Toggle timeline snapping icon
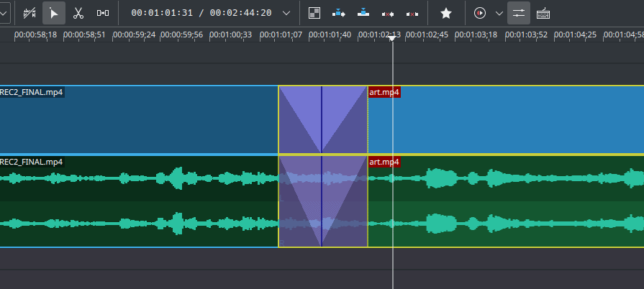This screenshot has width=644, height=289. (x=30, y=13)
